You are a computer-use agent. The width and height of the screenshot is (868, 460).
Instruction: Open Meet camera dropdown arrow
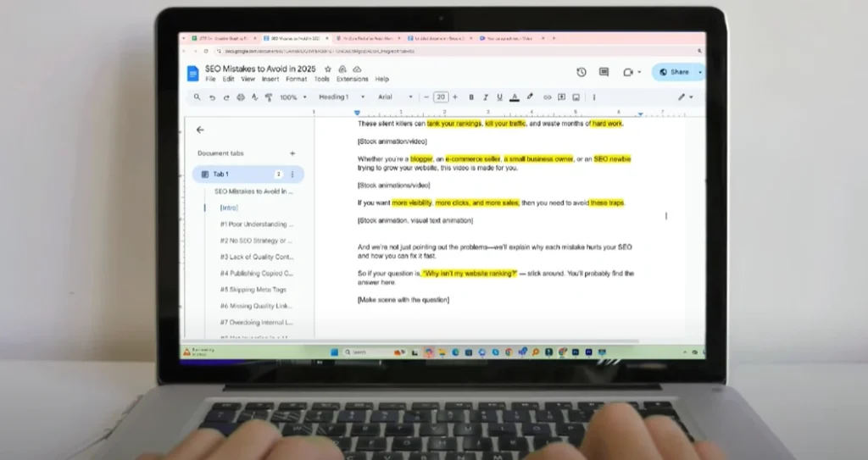tap(639, 72)
